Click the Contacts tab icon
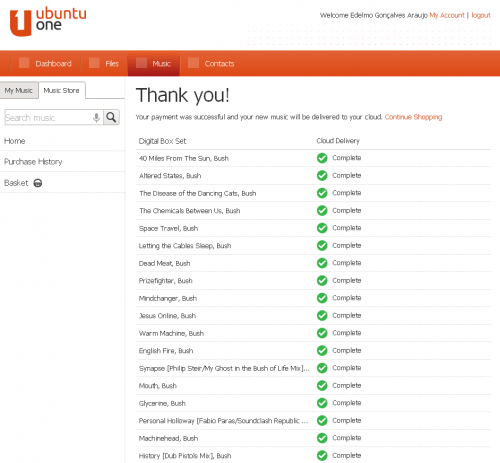Screen dimensions: 500x463 coord(194,63)
